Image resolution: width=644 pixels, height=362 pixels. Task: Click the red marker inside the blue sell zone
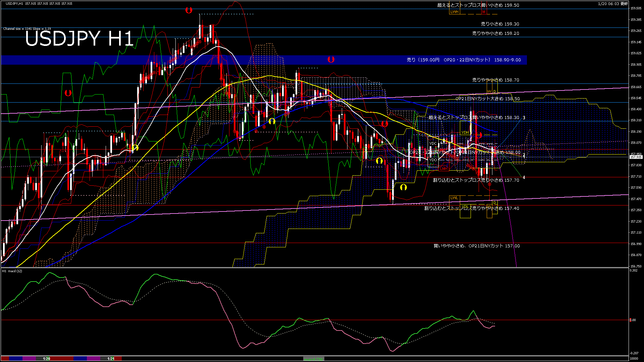click(x=331, y=59)
